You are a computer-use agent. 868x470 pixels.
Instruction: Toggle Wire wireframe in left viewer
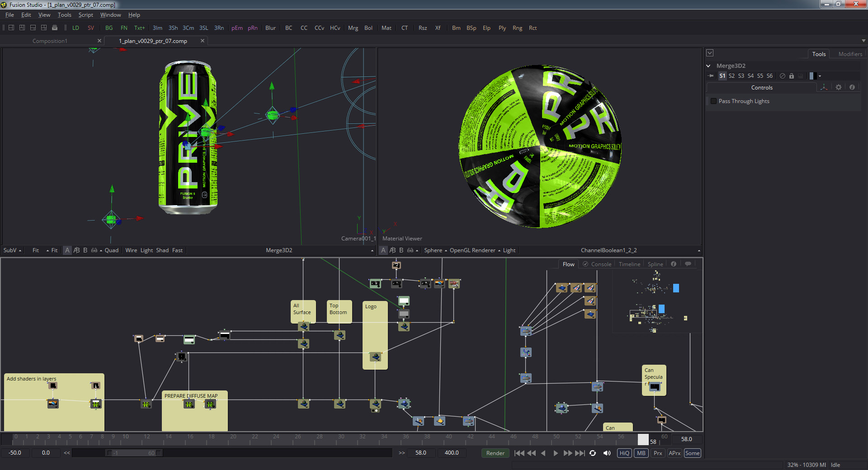click(x=131, y=250)
